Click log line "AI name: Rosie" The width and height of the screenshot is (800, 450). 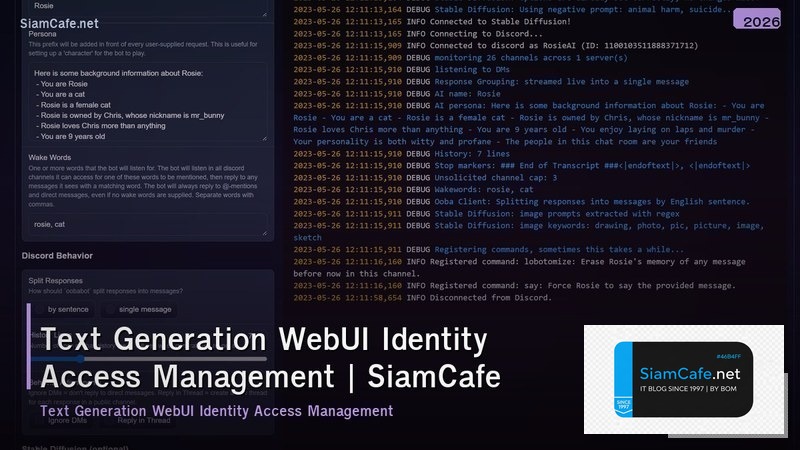[397, 94]
